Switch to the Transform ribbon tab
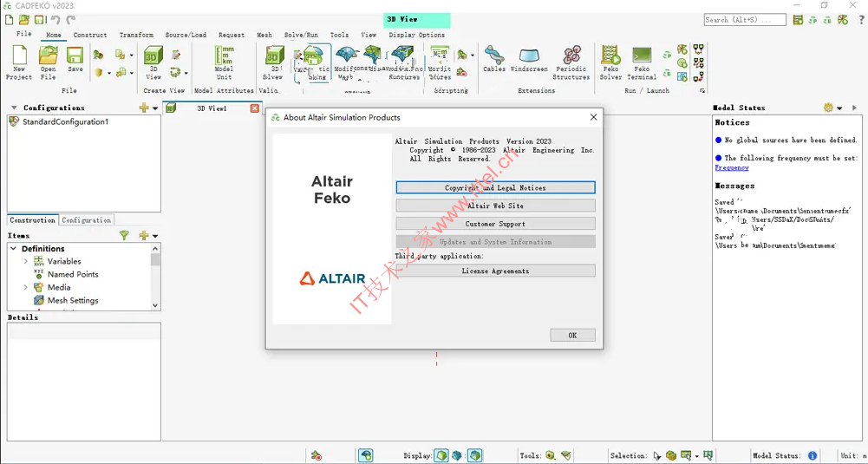868x464 pixels. point(136,35)
